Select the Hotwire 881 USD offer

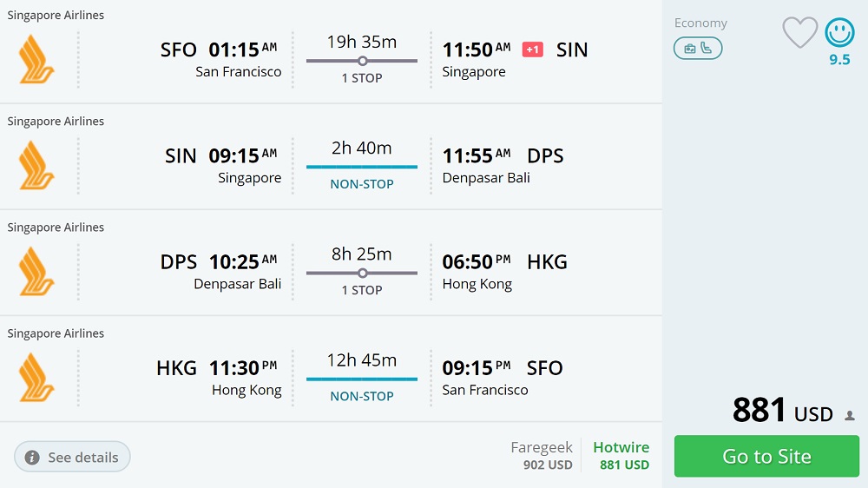[621, 456]
